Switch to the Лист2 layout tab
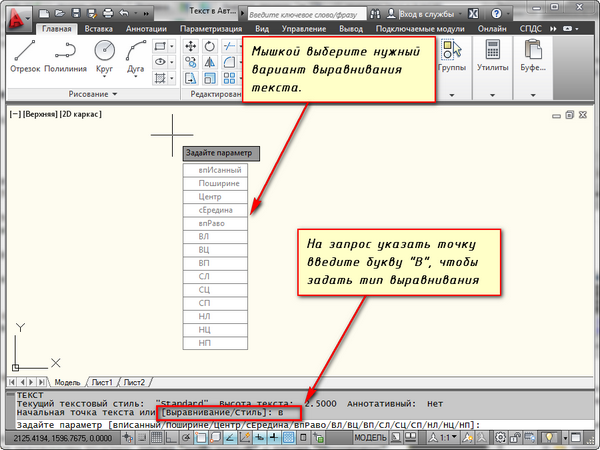The height and width of the screenshot is (450, 600). pyautogui.click(x=134, y=382)
